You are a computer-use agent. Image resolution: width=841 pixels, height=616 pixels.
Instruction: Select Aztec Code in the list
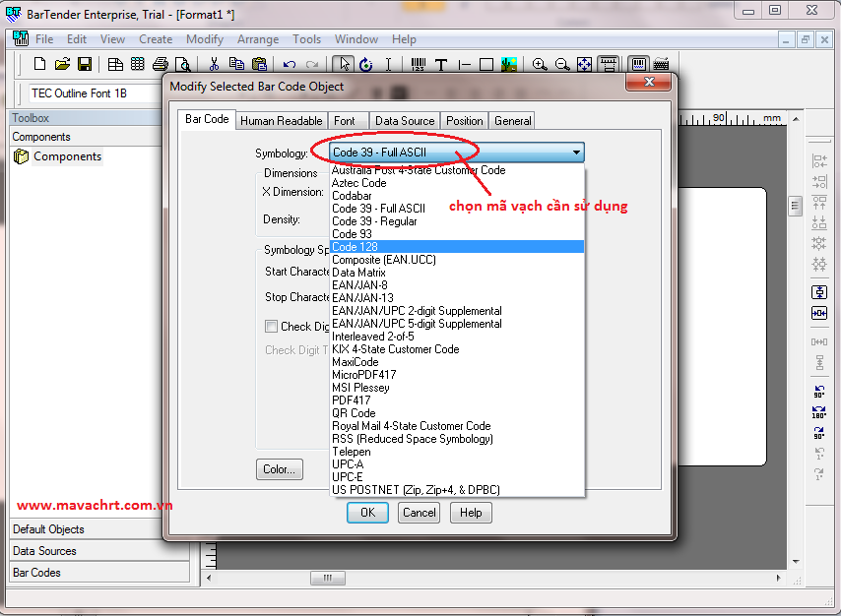coord(457,183)
